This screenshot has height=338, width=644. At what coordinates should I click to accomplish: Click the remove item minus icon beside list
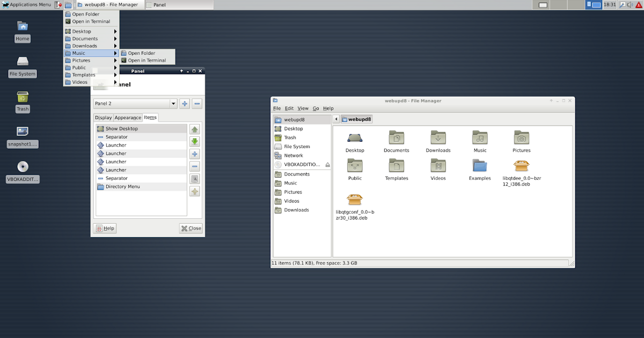click(x=195, y=166)
